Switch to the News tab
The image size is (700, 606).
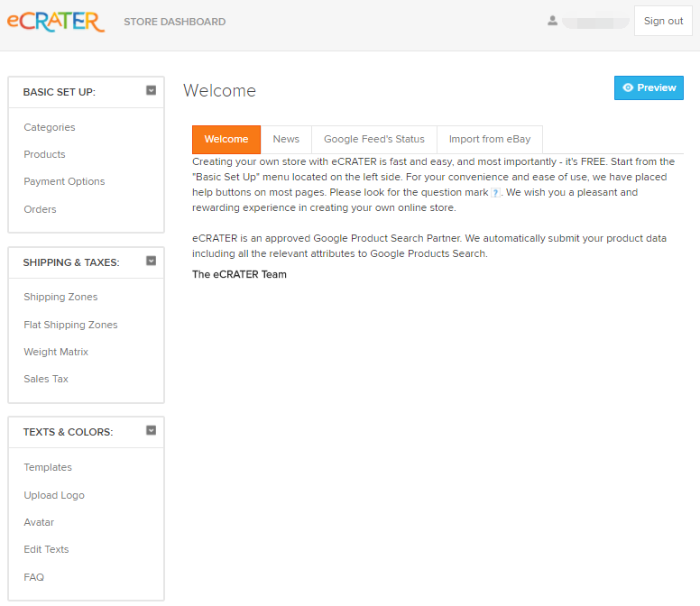pos(286,140)
